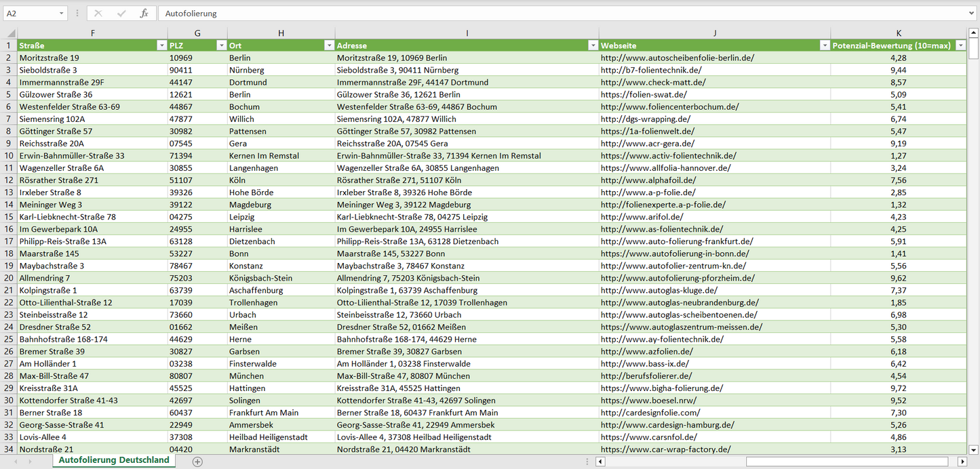Expand the formula bar
This screenshot has width=980, height=469.
point(973,14)
